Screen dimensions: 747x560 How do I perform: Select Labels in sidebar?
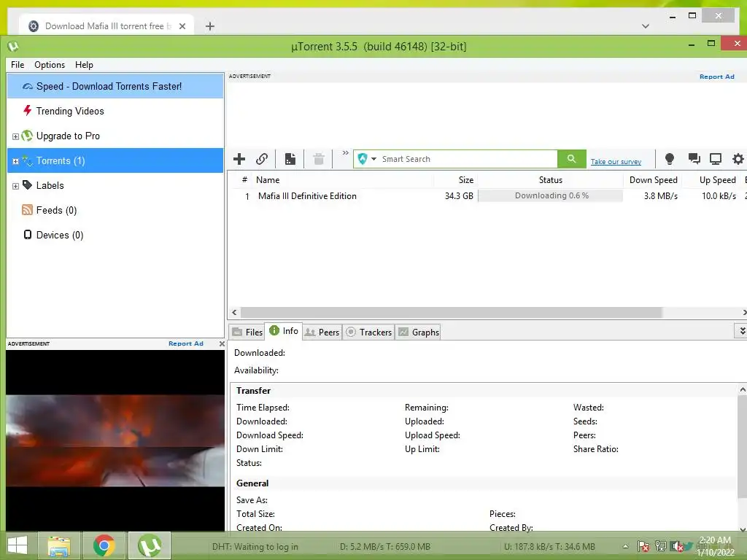pyautogui.click(x=115, y=185)
